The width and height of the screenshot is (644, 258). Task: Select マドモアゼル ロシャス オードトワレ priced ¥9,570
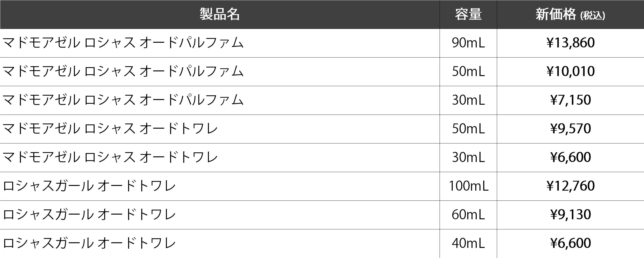110,129
